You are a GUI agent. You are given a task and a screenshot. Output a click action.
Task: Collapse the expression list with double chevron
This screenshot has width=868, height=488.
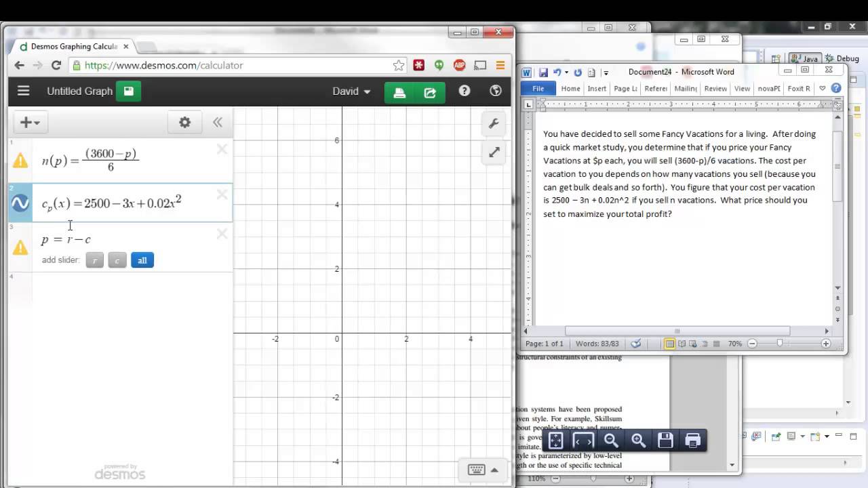218,122
